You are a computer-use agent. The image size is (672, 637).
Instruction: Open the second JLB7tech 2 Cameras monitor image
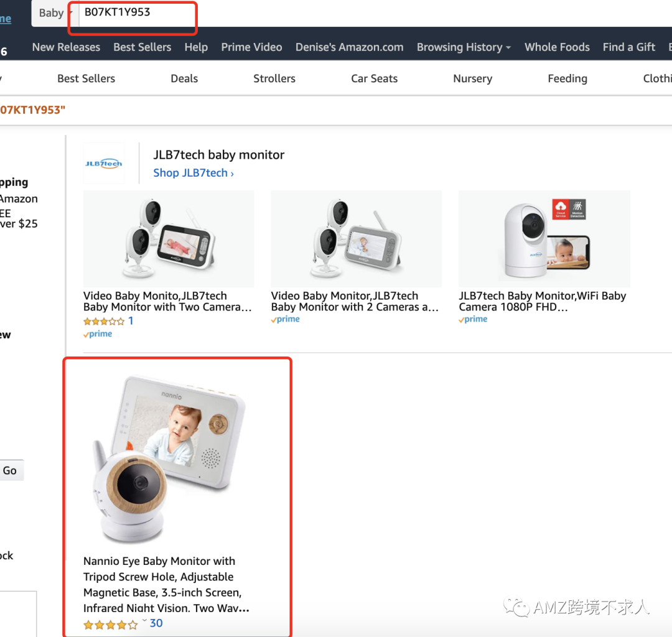(x=356, y=239)
